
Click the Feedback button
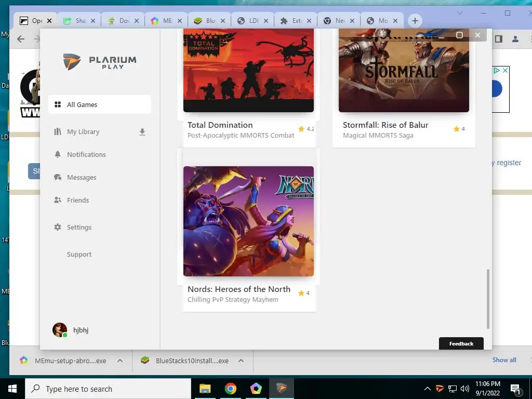point(461,343)
